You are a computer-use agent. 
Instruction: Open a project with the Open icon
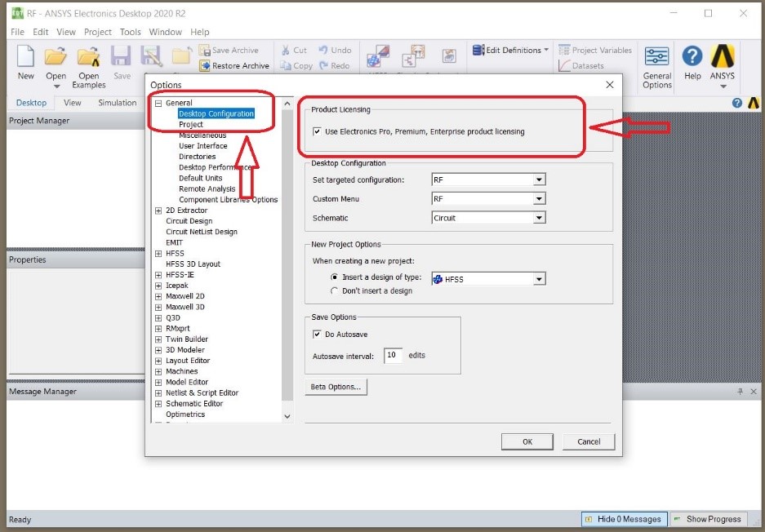56,56
